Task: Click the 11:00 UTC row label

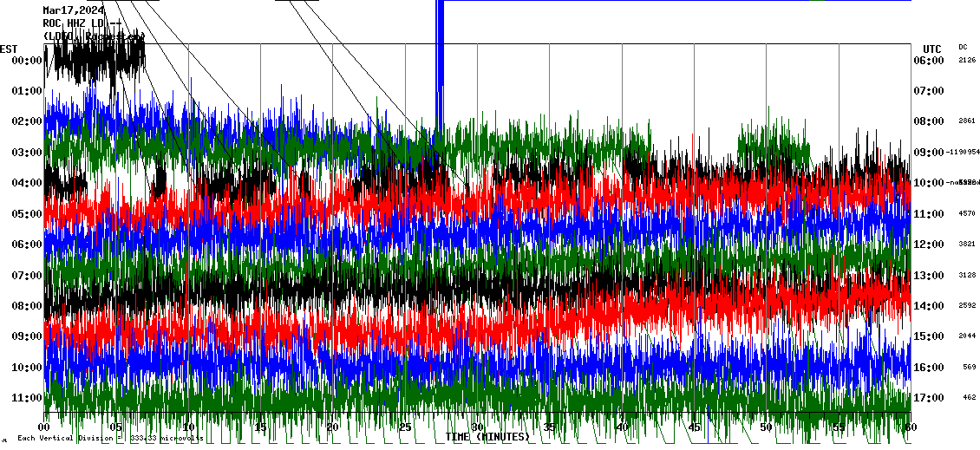Action: point(928,214)
